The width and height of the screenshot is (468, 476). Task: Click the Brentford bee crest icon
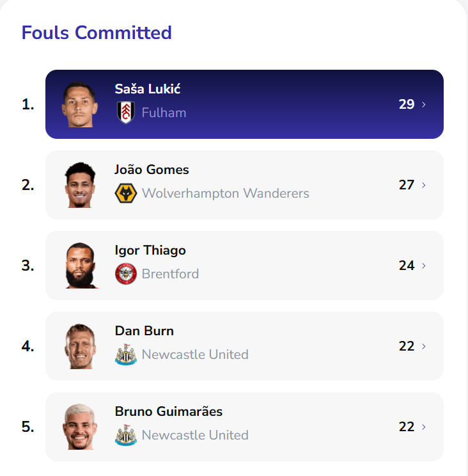click(126, 274)
